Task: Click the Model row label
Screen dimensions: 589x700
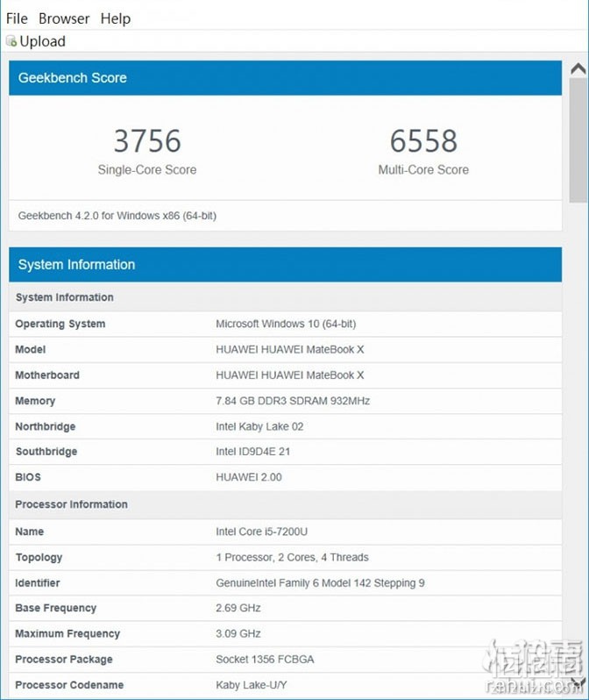Action: pyautogui.click(x=31, y=349)
